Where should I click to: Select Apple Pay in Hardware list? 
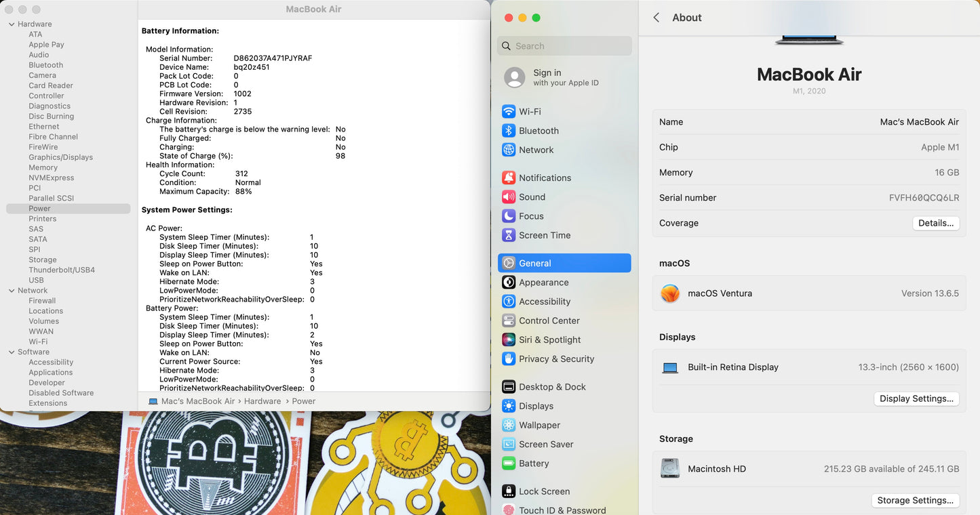coord(47,45)
